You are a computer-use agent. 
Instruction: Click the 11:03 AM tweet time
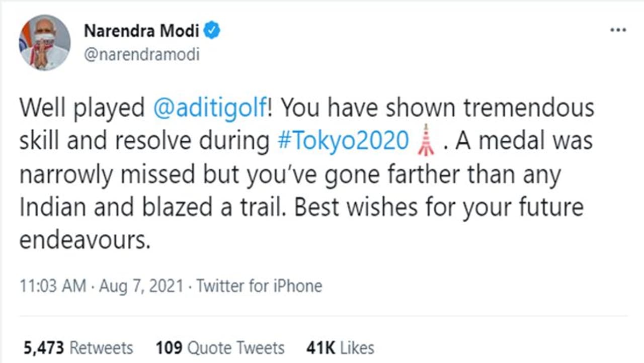53,287
